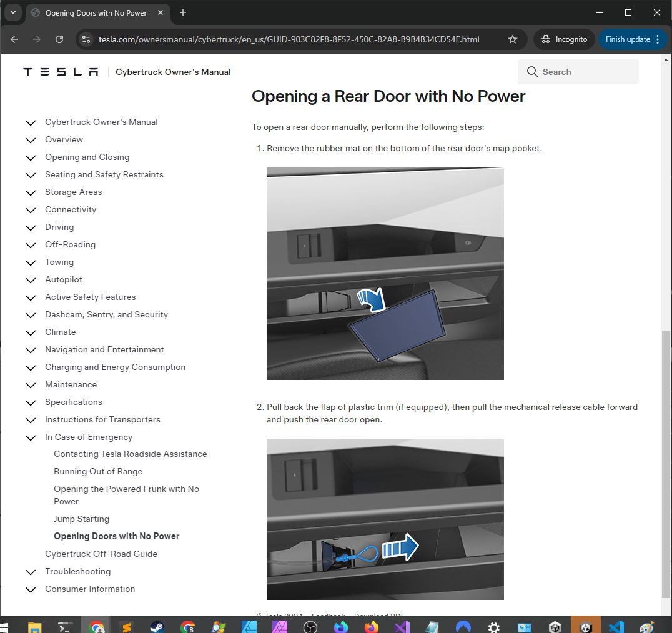The image size is (672, 633).
Task: Launch Visual Studio Code from the taskbar
Action: click(x=616, y=627)
